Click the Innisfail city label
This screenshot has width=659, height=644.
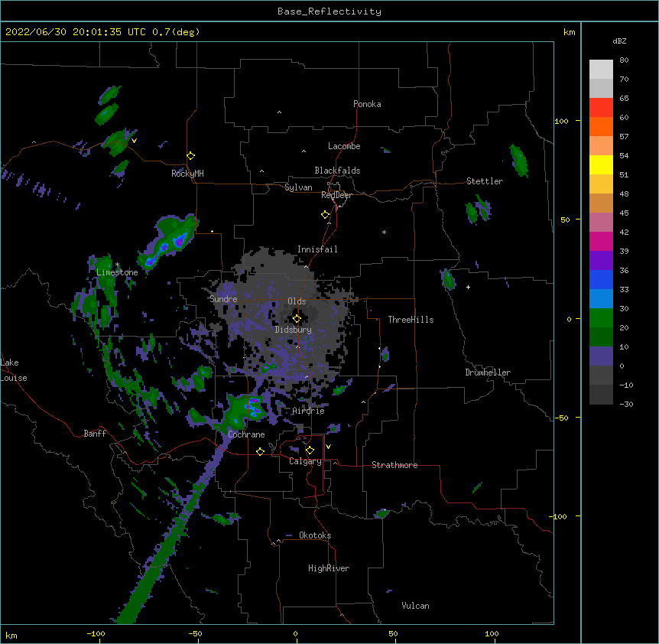click(x=317, y=249)
